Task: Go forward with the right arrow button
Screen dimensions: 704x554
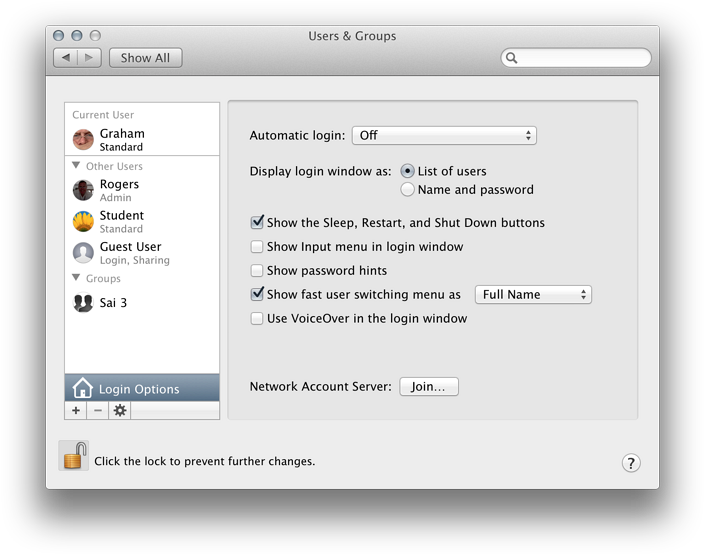Action: click(89, 57)
